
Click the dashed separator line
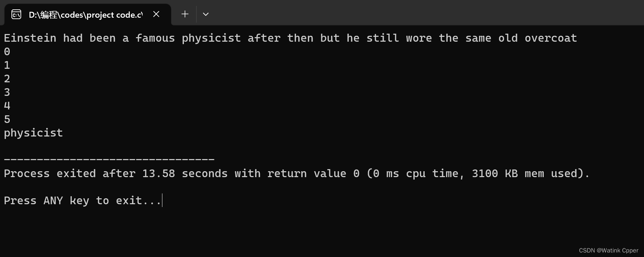click(x=109, y=159)
